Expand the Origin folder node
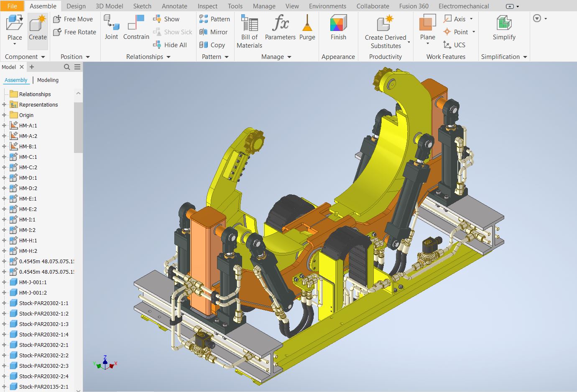 (4, 115)
